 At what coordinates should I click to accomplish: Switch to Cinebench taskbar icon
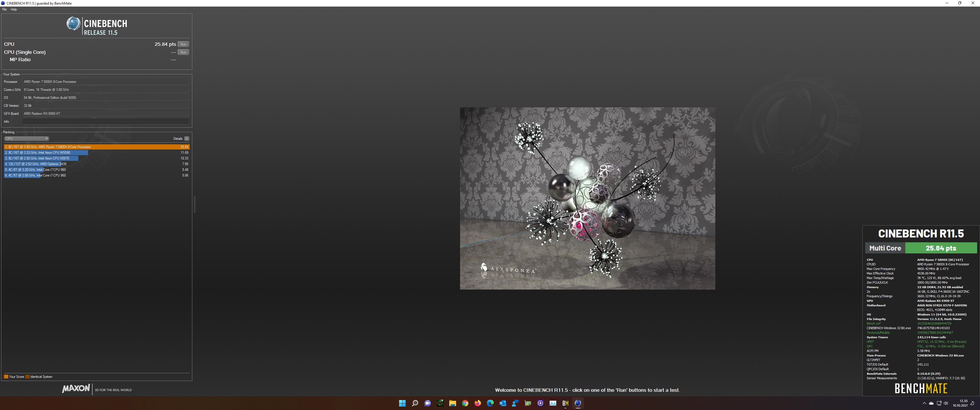pyautogui.click(x=578, y=403)
